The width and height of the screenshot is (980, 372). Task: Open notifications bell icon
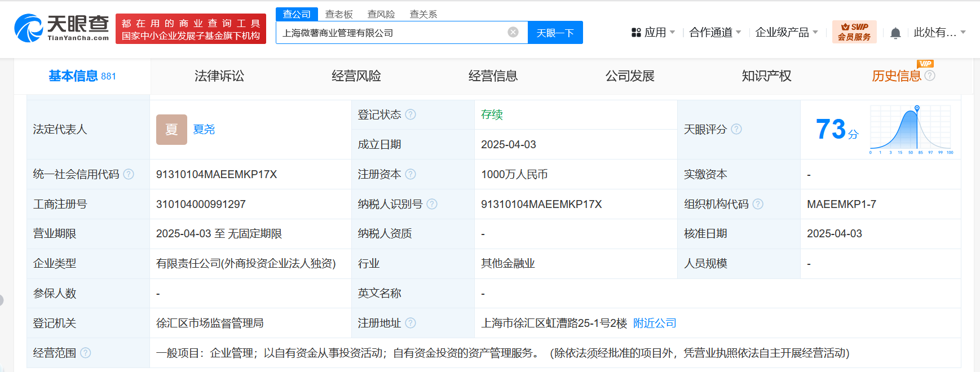895,33
